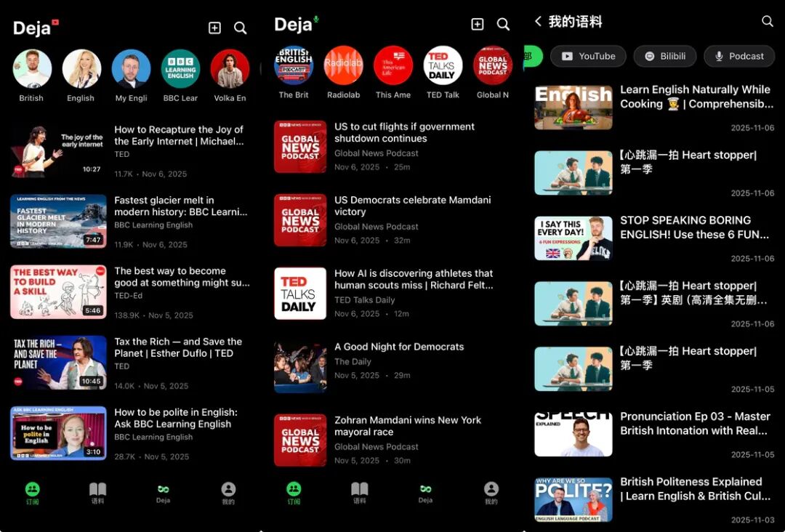This screenshot has height=532, width=785.
Task: Choose the Radiolab podcast avatar
Action: [x=343, y=65]
